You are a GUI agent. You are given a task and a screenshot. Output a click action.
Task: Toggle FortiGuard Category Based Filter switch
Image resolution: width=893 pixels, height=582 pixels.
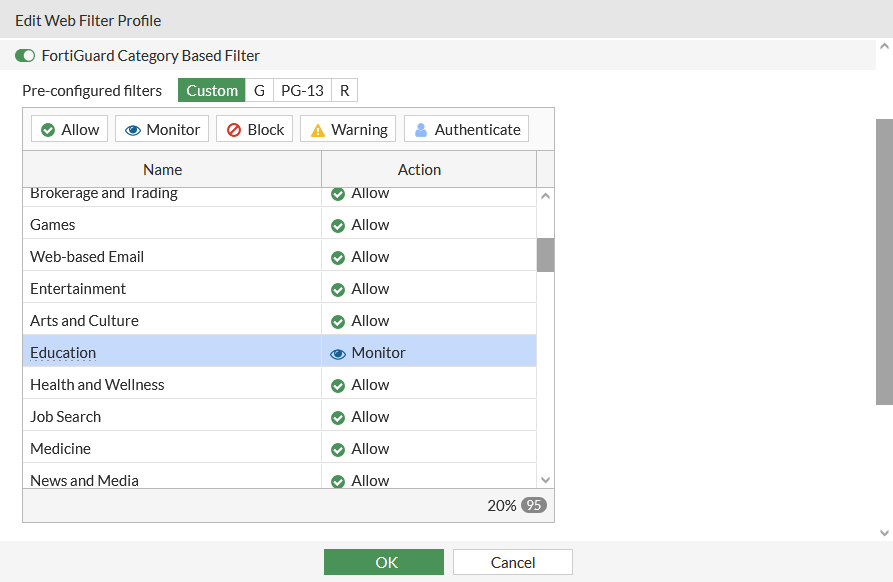pyautogui.click(x=25, y=56)
